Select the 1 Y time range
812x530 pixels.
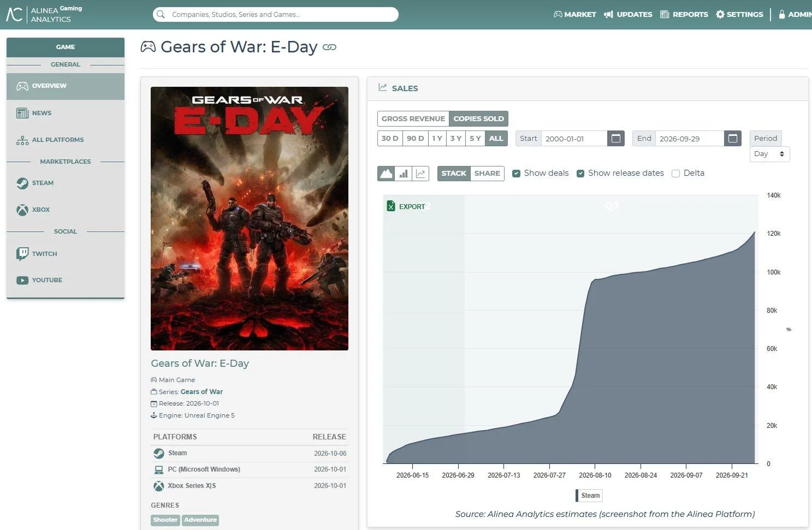437,138
